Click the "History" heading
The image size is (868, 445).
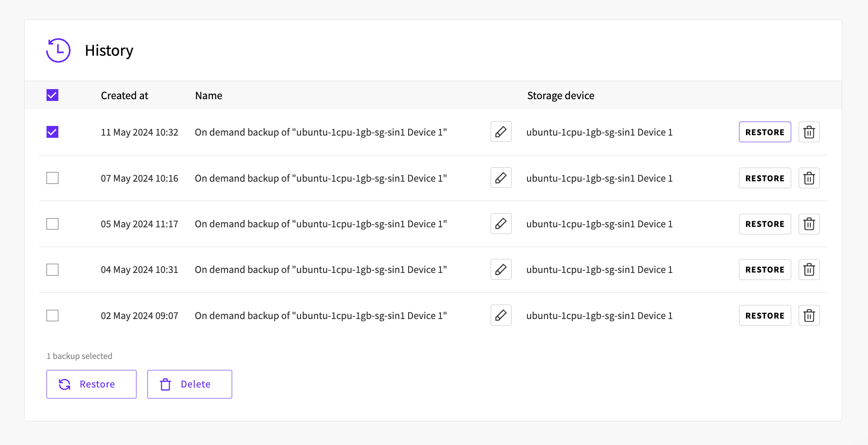point(109,51)
